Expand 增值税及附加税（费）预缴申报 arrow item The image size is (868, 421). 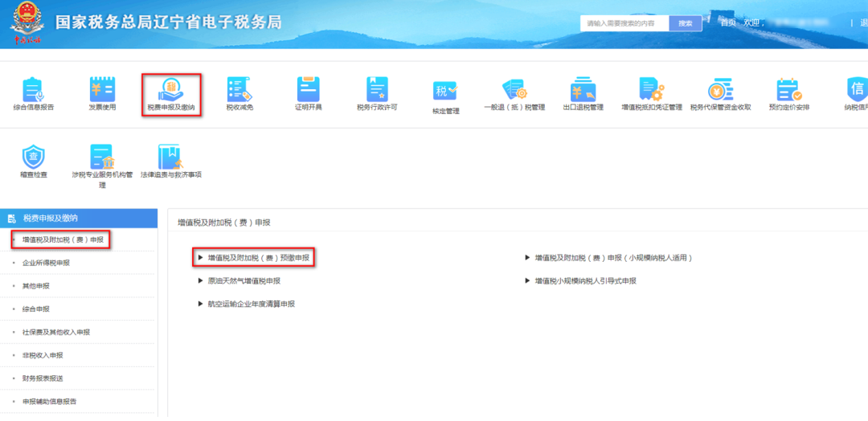pos(253,258)
